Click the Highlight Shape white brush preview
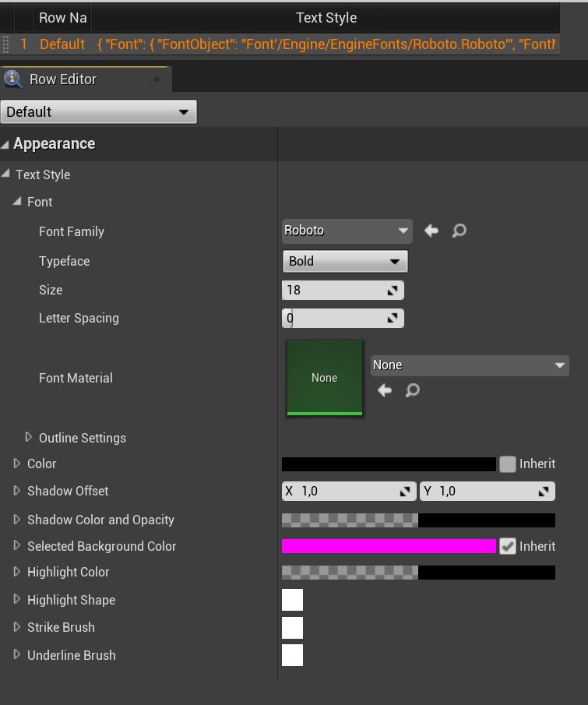This screenshot has width=588, height=705. pos(292,600)
